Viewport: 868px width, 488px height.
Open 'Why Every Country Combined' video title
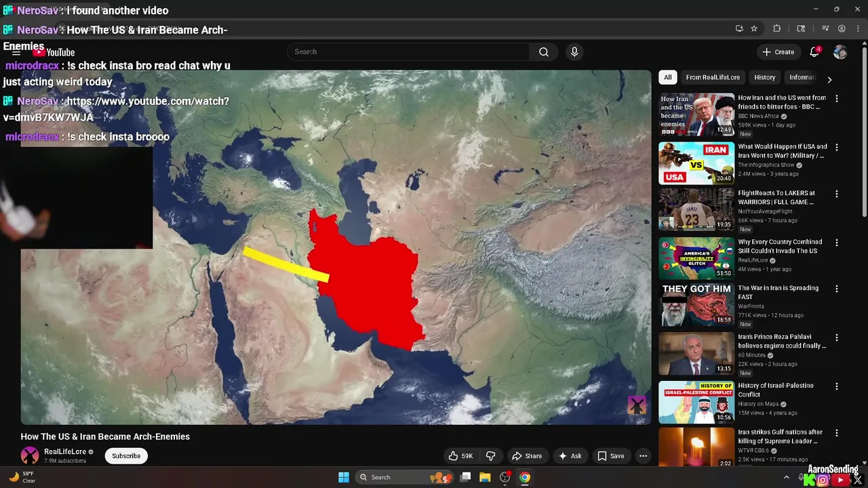tap(780, 246)
